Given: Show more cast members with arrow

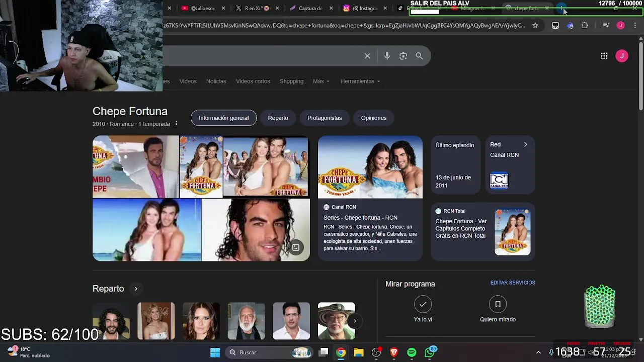Looking at the screenshot, I should click(355, 321).
